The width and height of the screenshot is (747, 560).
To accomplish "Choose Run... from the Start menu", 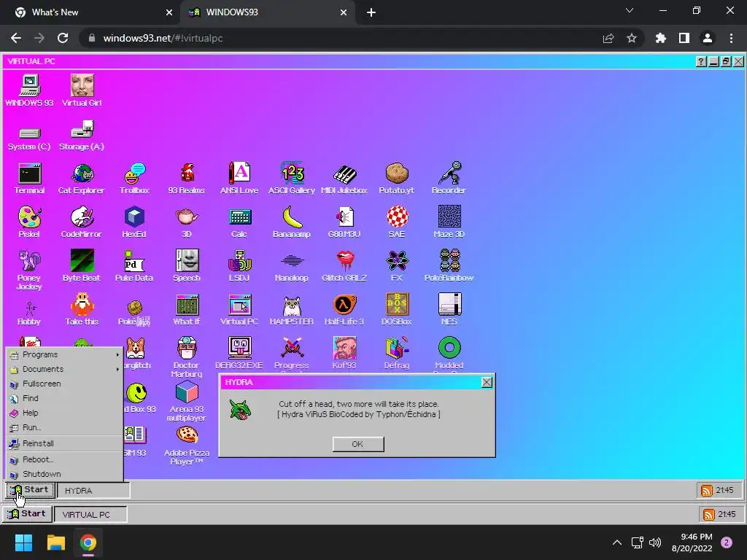I will (x=64, y=427).
